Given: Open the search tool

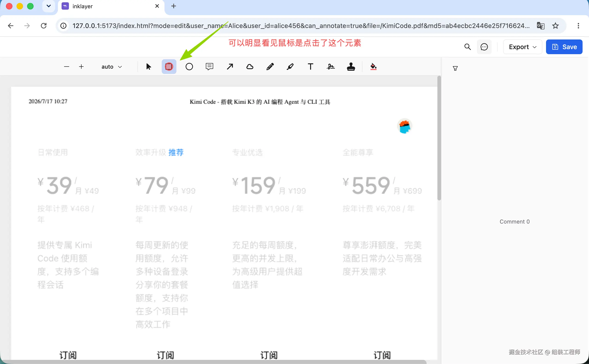Looking at the screenshot, I should point(467,47).
